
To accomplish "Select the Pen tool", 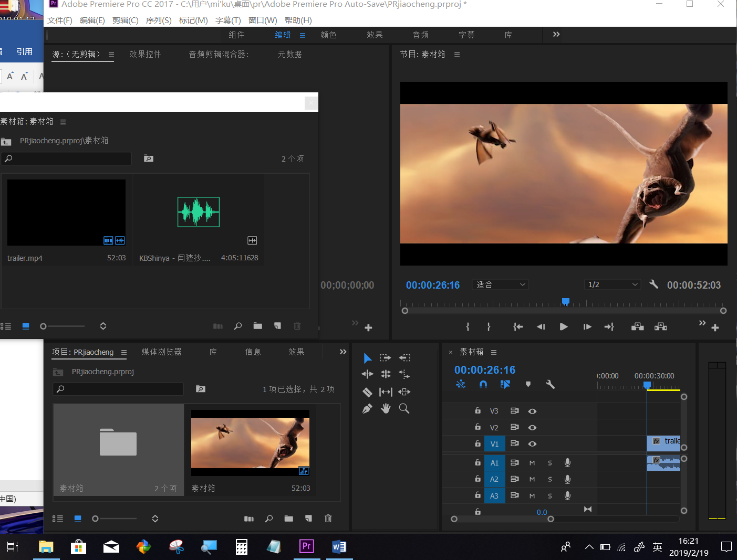I will [x=368, y=408].
